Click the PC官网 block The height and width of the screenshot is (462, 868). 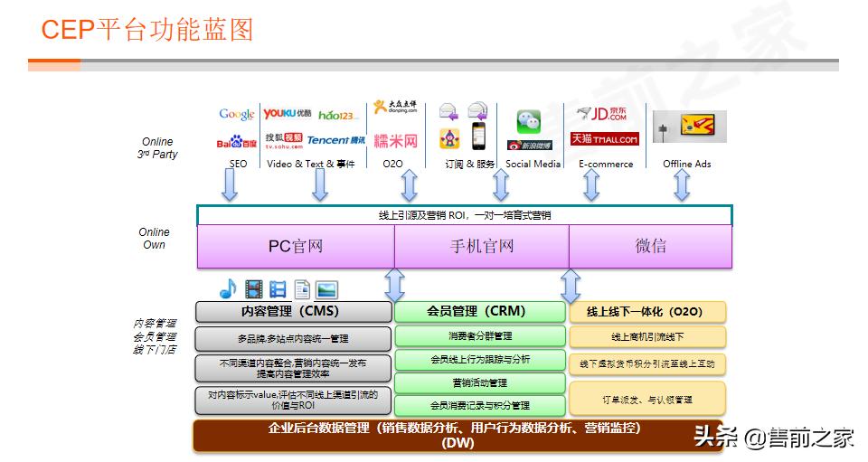pos(296,246)
